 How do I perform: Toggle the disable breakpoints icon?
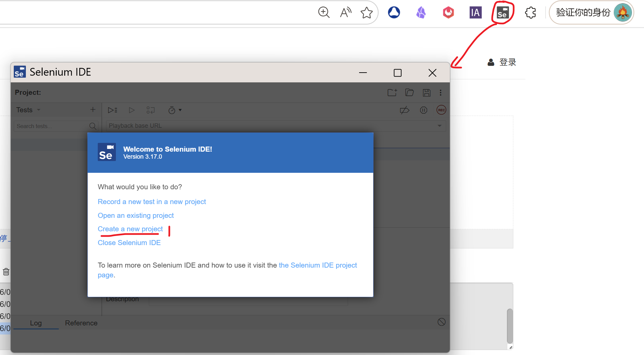coord(404,110)
